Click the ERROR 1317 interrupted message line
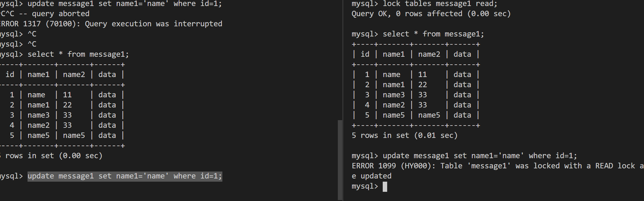The height and width of the screenshot is (201, 644). coord(111,24)
